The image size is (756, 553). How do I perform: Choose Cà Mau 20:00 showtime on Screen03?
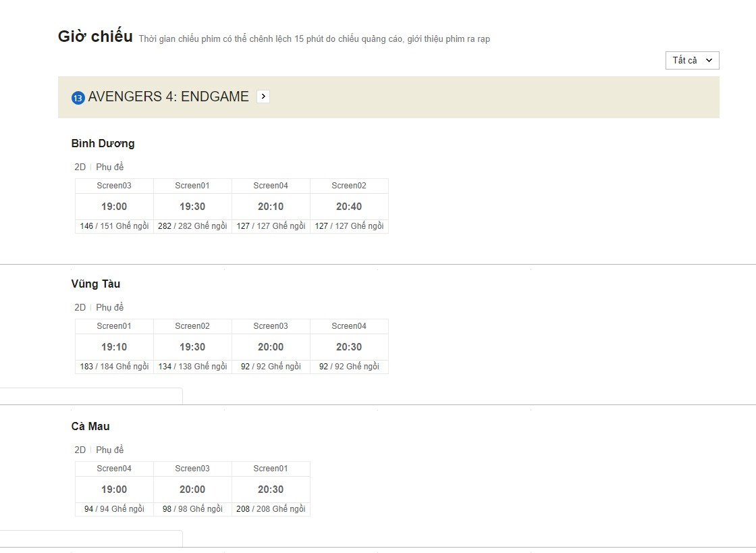(x=192, y=490)
